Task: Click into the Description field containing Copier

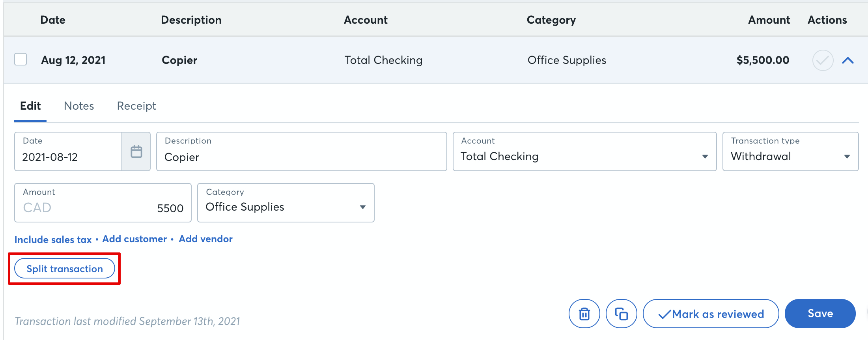Action: (x=301, y=157)
